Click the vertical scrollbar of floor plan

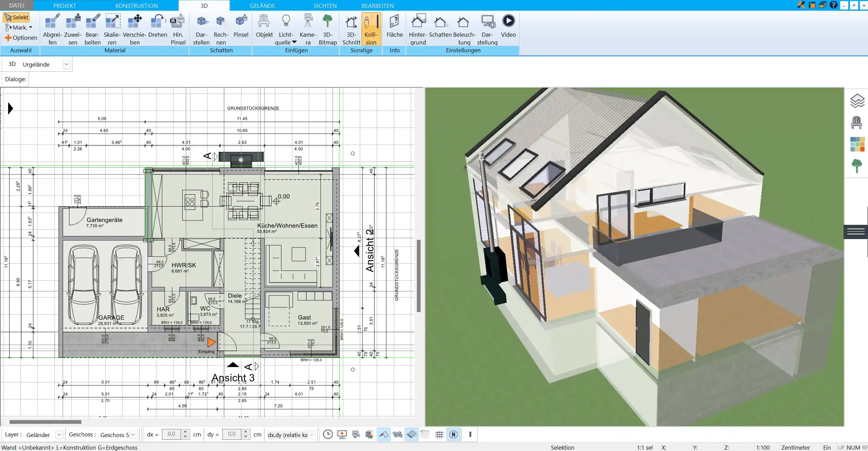419,276
